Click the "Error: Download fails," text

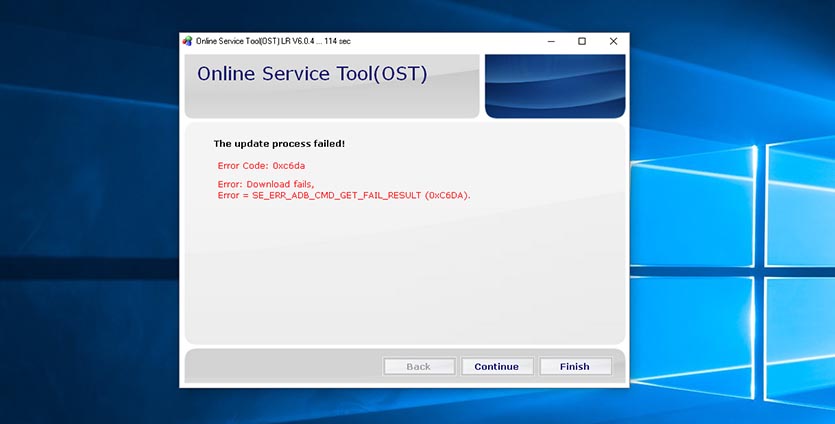(x=266, y=184)
